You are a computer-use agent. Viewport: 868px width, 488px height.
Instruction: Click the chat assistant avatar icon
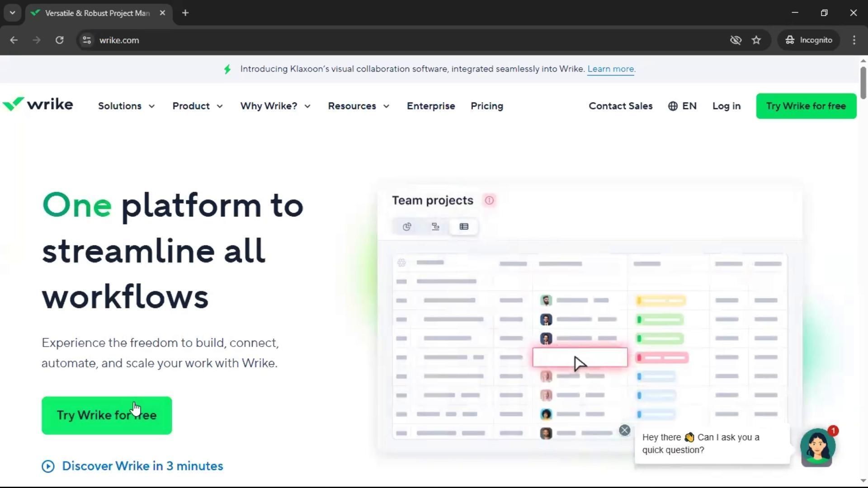click(817, 447)
